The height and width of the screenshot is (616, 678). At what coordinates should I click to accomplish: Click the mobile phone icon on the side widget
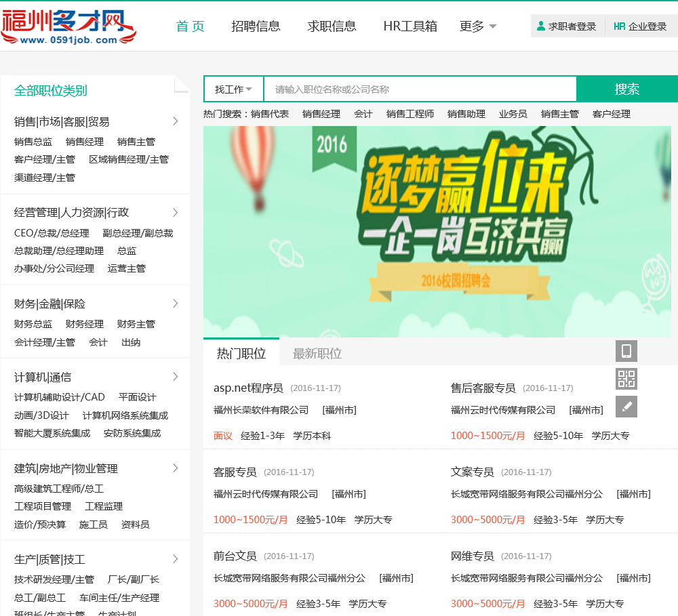[626, 350]
